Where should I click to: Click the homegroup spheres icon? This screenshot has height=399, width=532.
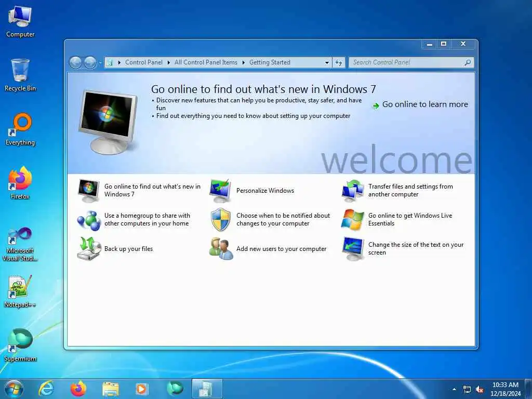pyautogui.click(x=88, y=220)
